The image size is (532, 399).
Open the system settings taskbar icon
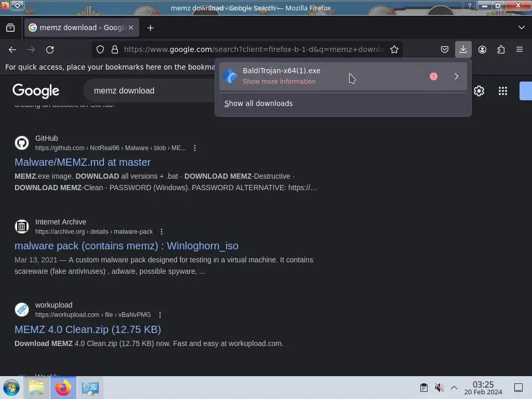(90, 388)
